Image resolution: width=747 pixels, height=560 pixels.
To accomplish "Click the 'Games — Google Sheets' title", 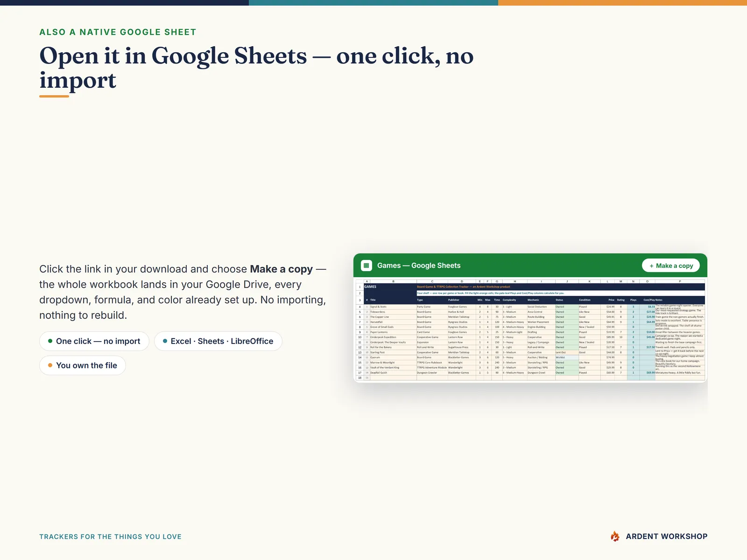I will tap(419, 266).
